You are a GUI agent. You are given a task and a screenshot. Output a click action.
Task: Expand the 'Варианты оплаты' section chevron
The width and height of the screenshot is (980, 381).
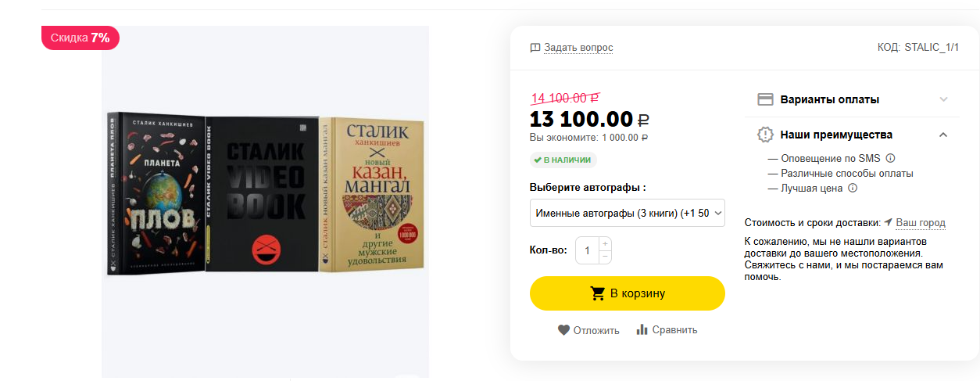tap(943, 99)
